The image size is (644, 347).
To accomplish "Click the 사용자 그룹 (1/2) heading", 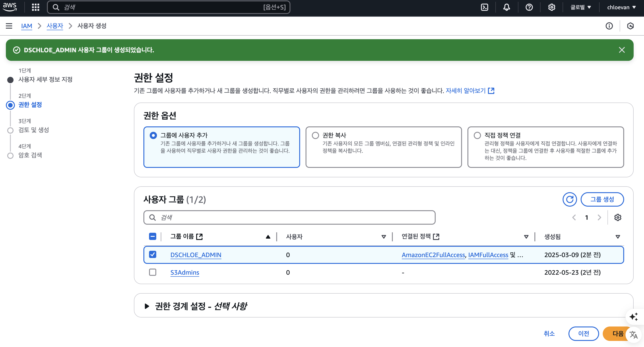I will (x=175, y=200).
